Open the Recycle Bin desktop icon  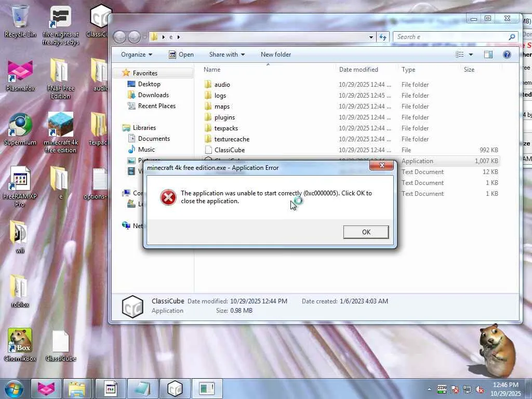click(x=20, y=20)
